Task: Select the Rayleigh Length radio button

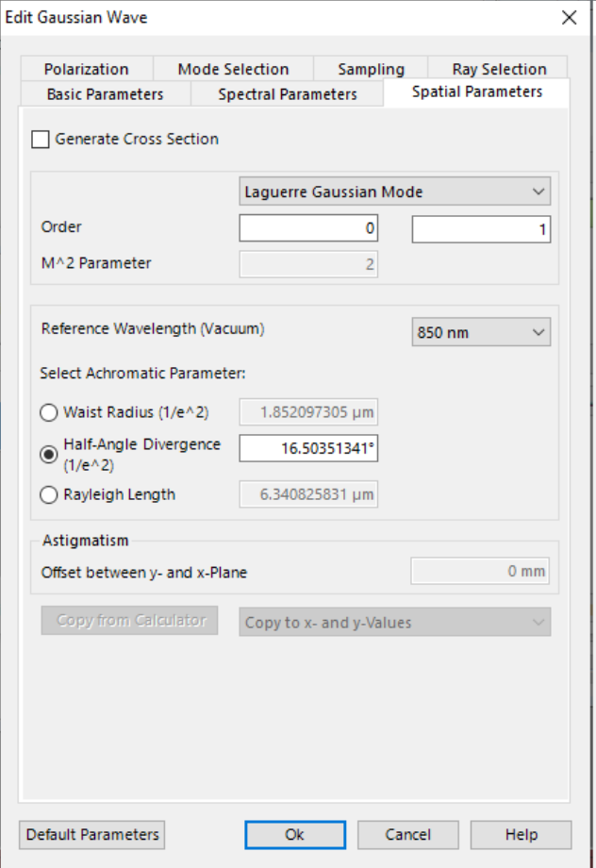Action: point(49,494)
